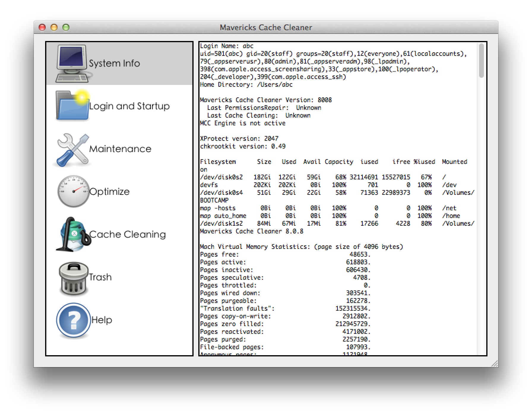This screenshot has height=414, width=532.
Task: Click the 'map auto_home' row
Action: tap(330, 216)
